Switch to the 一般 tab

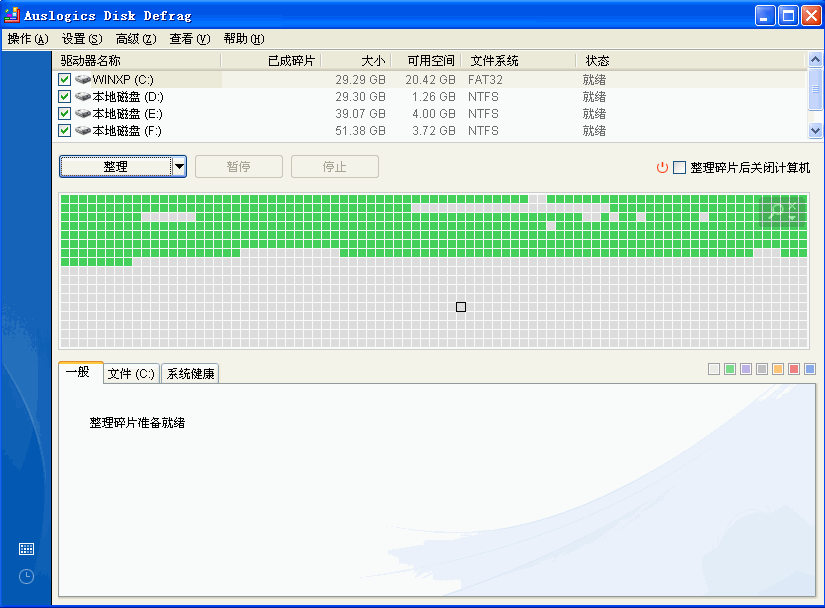[81, 372]
